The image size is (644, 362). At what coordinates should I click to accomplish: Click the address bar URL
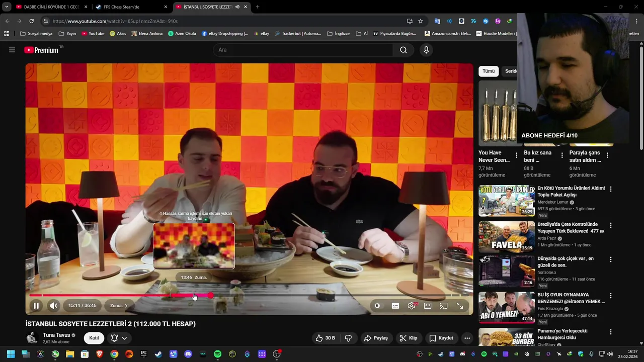pos(115,21)
